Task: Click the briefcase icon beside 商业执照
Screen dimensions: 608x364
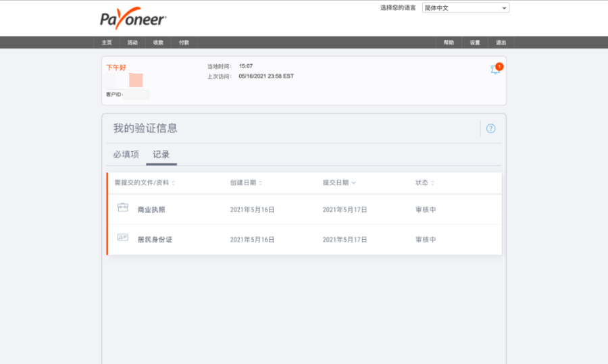Action: (x=122, y=209)
